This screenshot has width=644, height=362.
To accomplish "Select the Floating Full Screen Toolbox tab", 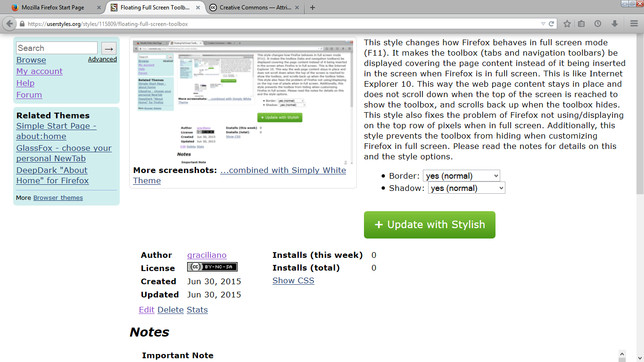I will click(x=155, y=8).
